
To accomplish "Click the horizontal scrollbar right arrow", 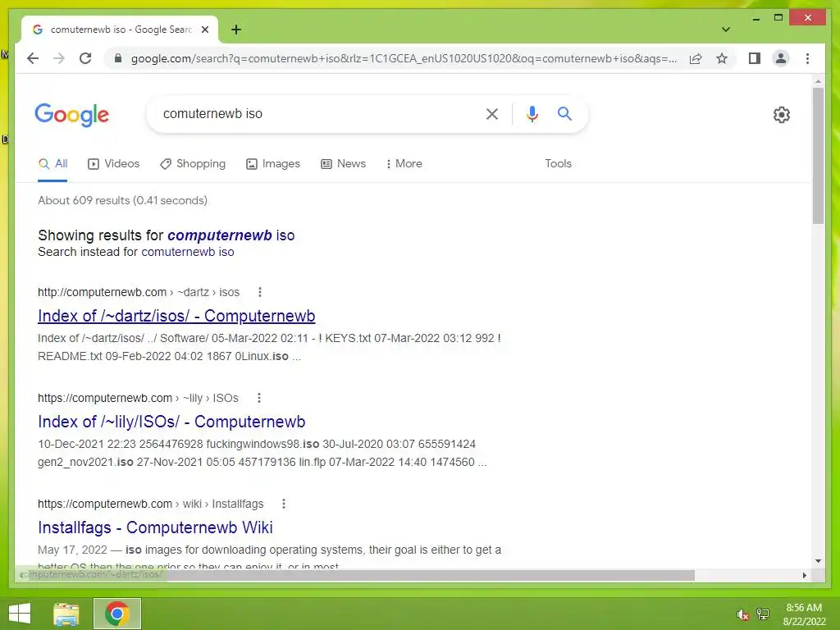I will pyautogui.click(x=804, y=575).
